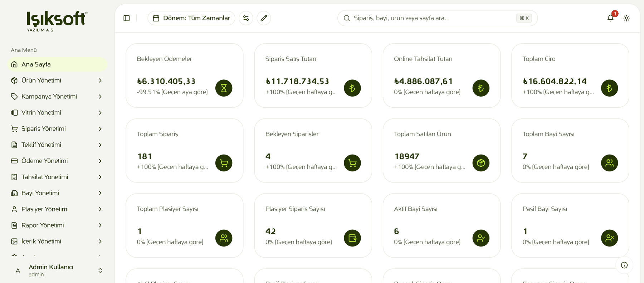Click lira icon on Online Tahsilat Tutarı card

[481, 88]
